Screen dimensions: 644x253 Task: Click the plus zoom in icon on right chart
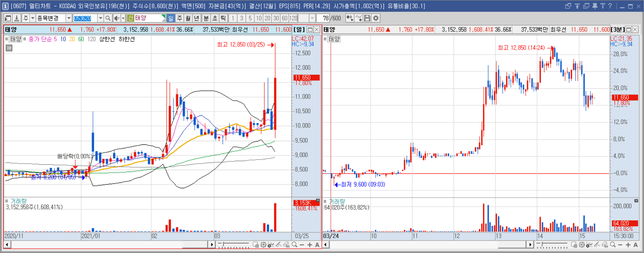(628, 245)
